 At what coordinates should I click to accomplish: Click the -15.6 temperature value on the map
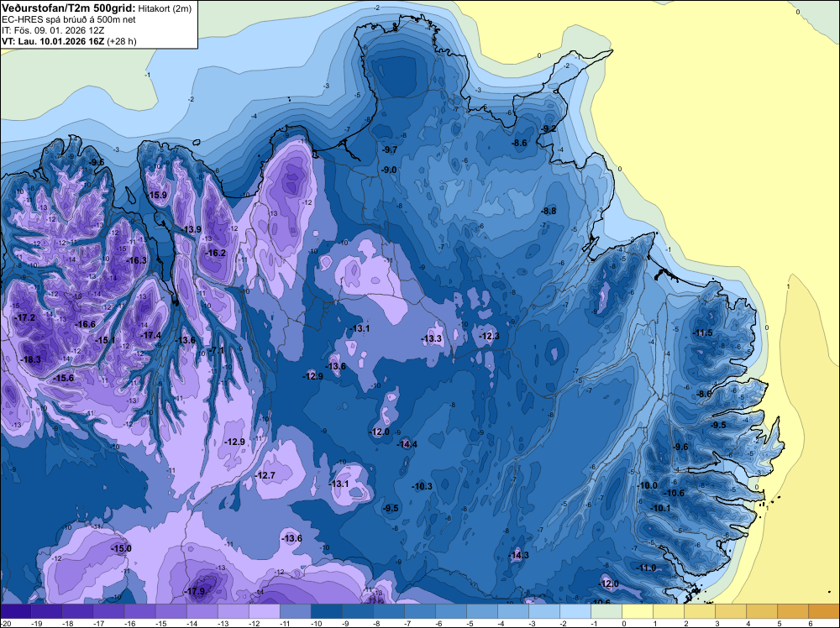coord(64,378)
